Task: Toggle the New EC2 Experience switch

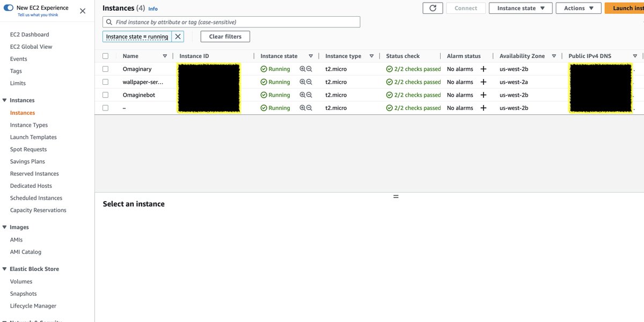Action: tap(9, 8)
